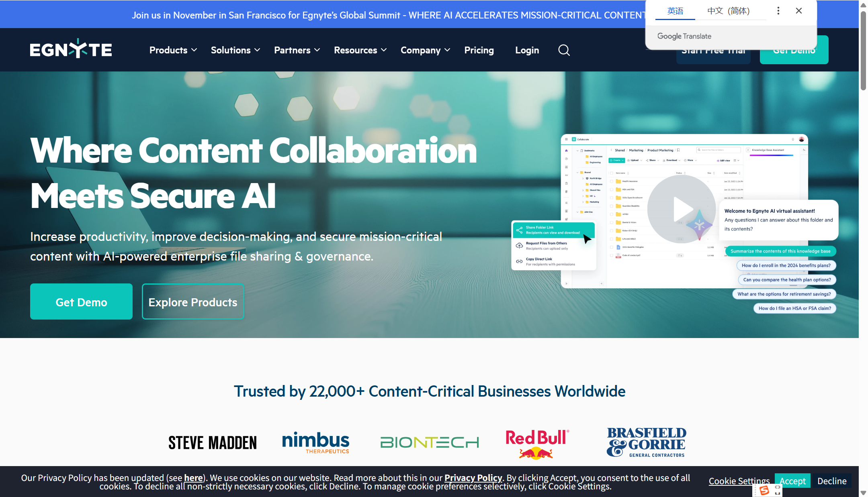Click the search magnifier icon in navbar
868x497 pixels.
564,50
